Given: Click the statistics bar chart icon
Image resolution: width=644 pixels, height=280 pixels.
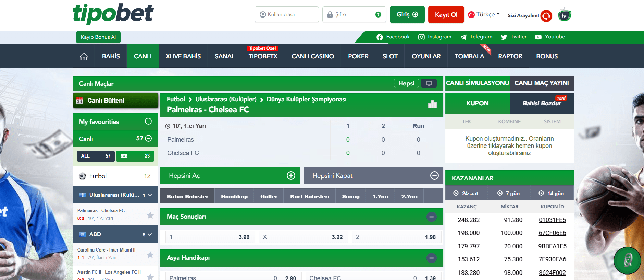Looking at the screenshot, I should (x=432, y=104).
